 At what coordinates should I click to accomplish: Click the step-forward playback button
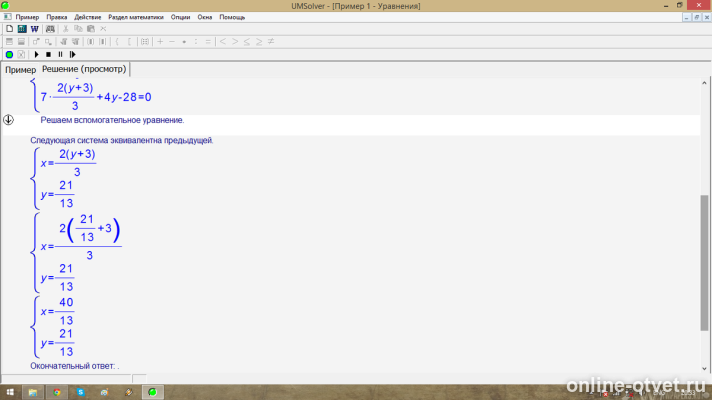click(x=73, y=54)
